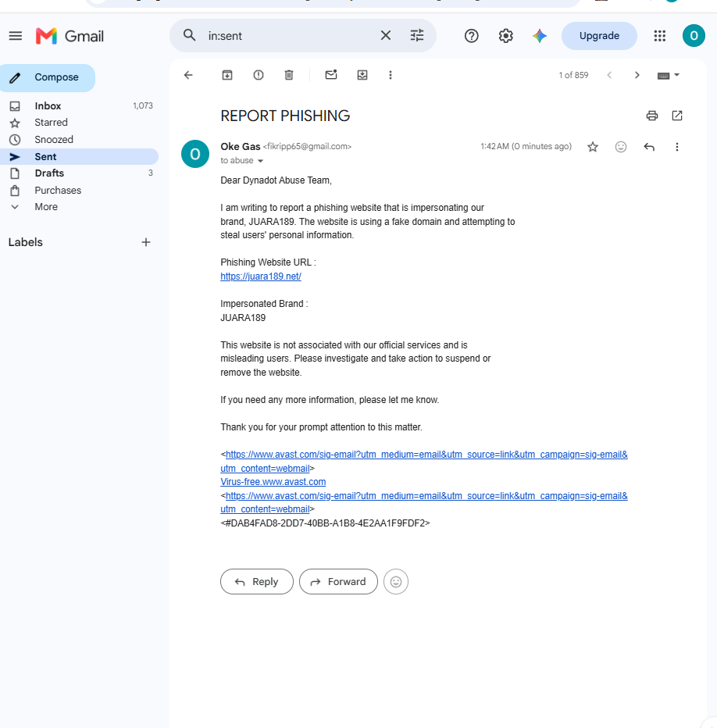Open the juara189.net link

[261, 277]
